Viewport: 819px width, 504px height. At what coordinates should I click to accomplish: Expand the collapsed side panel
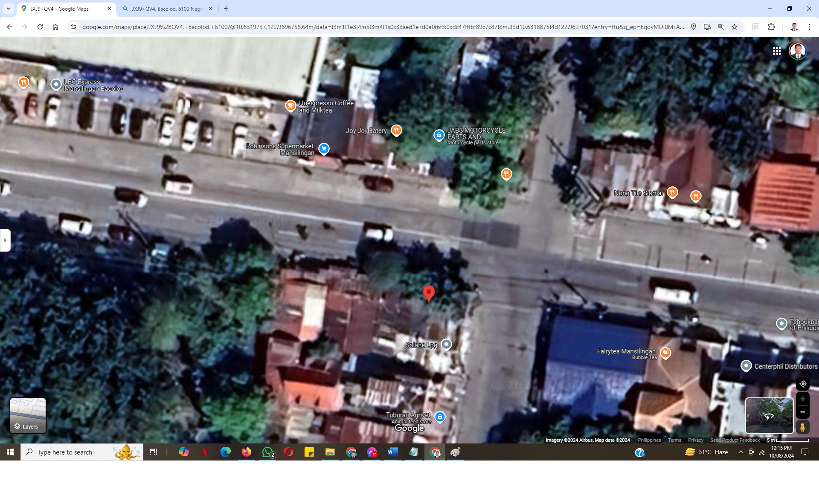(5, 240)
